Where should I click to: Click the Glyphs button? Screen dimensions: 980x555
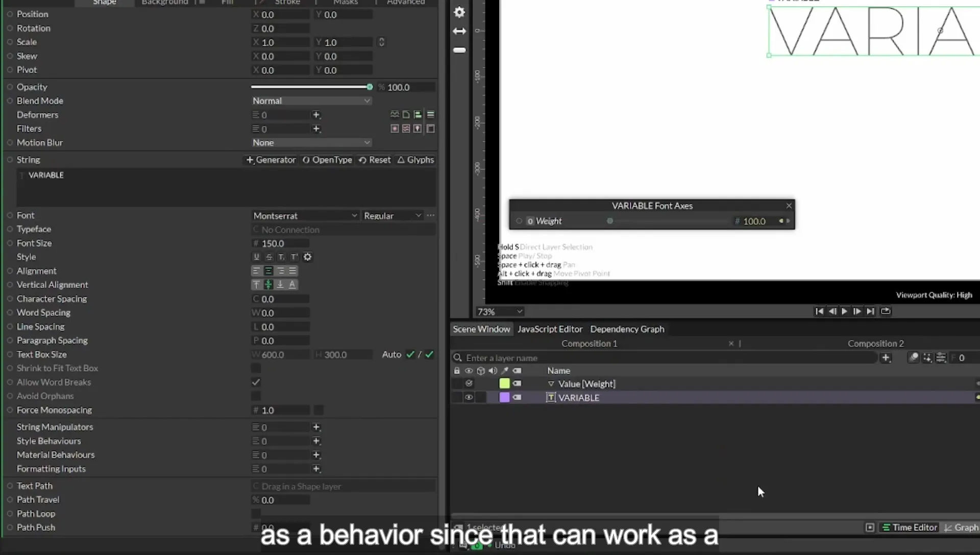(x=415, y=160)
